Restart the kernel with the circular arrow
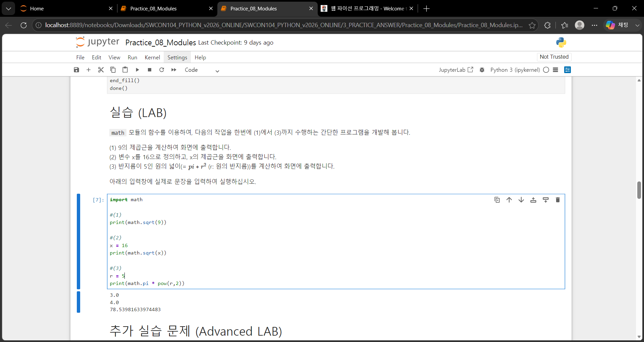The image size is (644, 342). pos(162,70)
